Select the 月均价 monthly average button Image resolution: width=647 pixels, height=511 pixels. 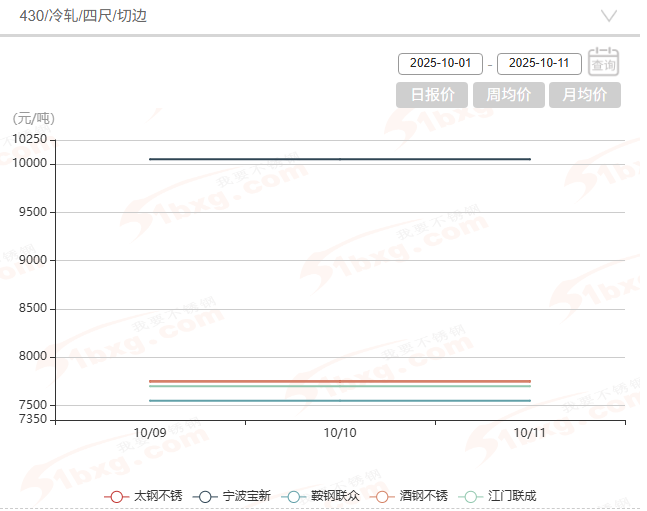tap(584, 95)
